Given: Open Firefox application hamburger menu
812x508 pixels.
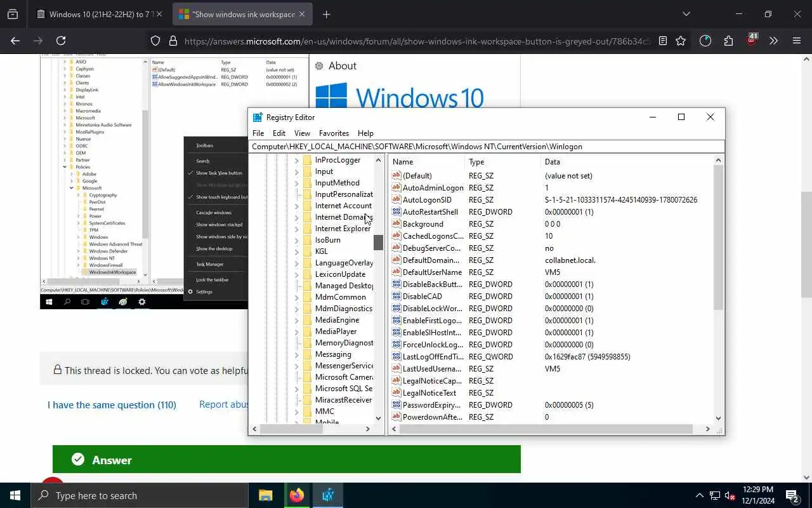Looking at the screenshot, I should click(x=797, y=41).
